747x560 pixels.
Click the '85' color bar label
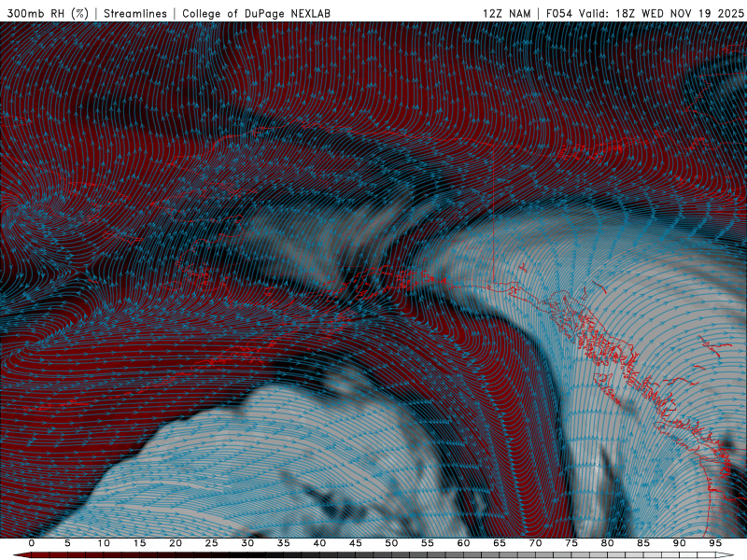[643, 543]
